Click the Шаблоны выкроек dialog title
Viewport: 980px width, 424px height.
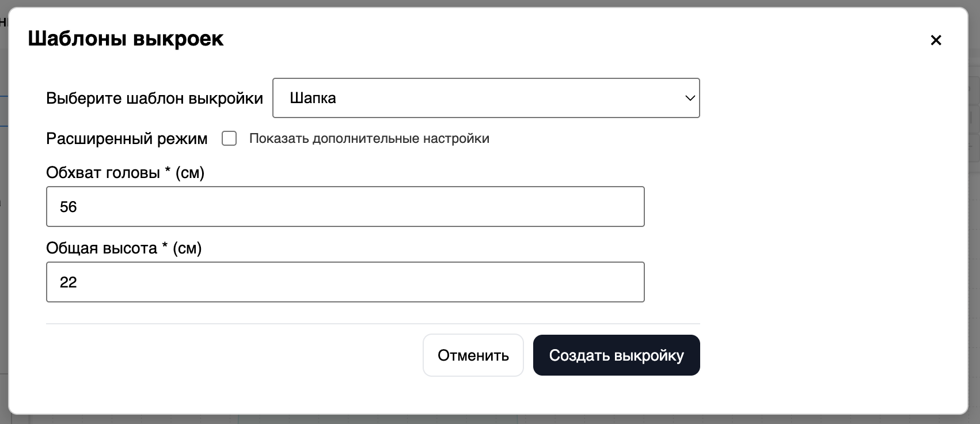point(126,39)
